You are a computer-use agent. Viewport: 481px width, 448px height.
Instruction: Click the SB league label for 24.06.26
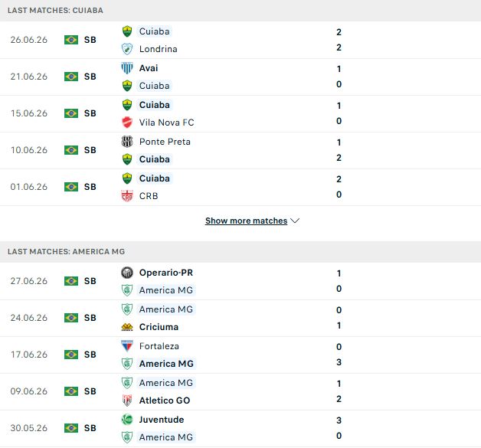90,318
